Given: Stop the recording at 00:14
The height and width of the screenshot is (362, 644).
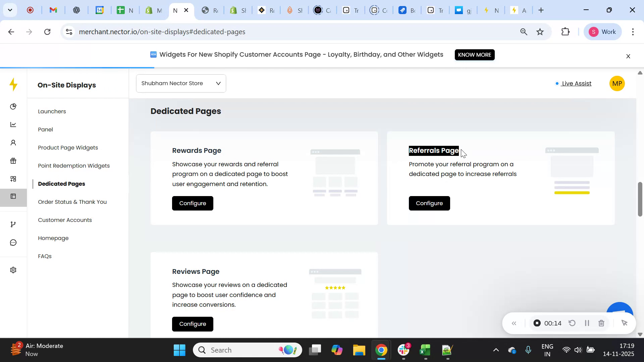Looking at the screenshot, I should (x=537, y=323).
